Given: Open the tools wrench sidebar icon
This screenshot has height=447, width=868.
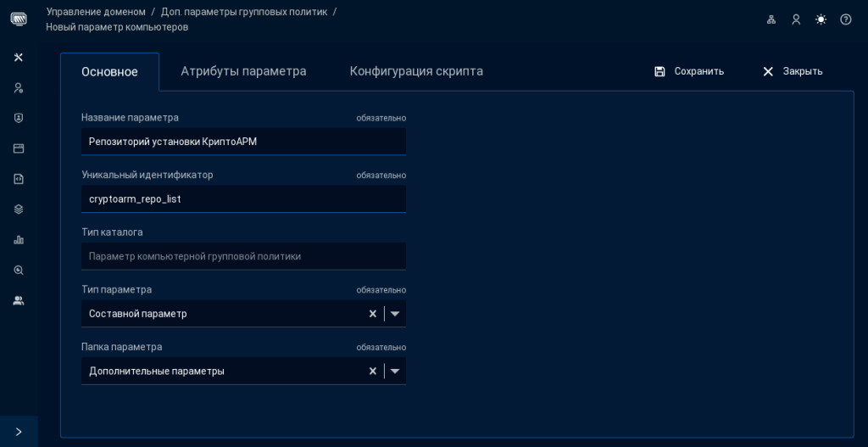Looking at the screenshot, I should click(19, 58).
